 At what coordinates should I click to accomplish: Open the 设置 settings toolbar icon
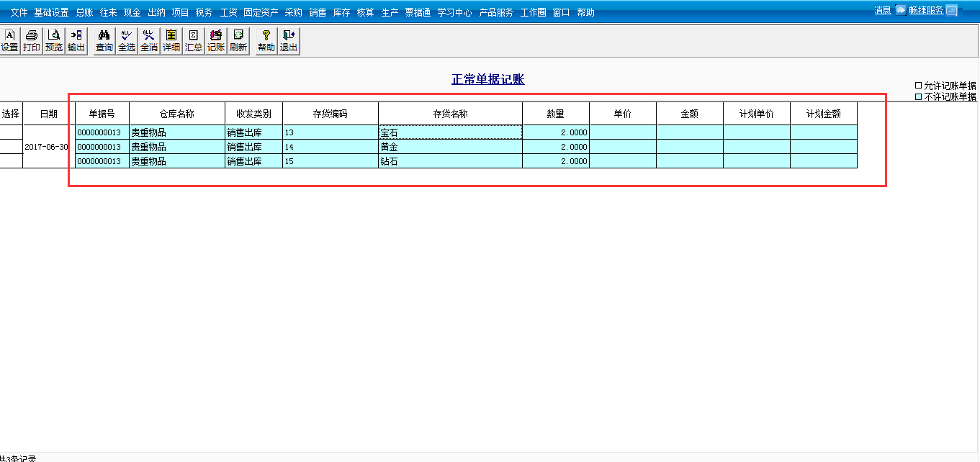point(9,41)
